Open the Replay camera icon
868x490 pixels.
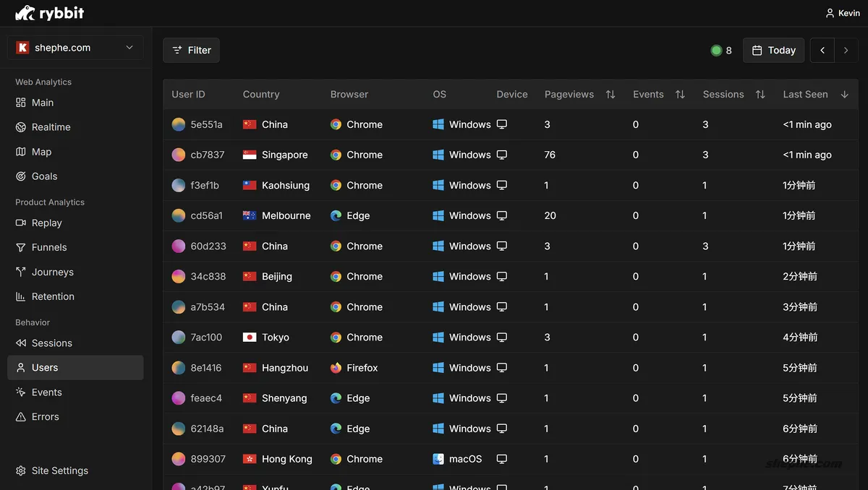[x=21, y=223]
